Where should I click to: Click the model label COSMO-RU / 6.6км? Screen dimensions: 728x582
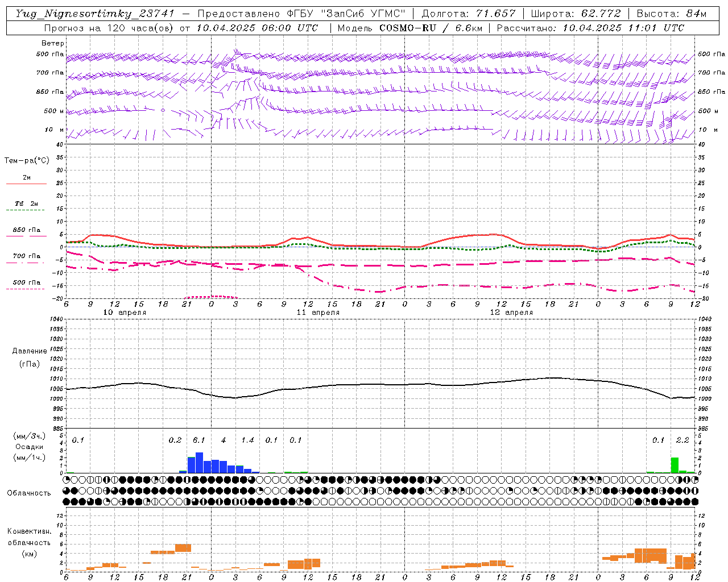click(430, 28)
